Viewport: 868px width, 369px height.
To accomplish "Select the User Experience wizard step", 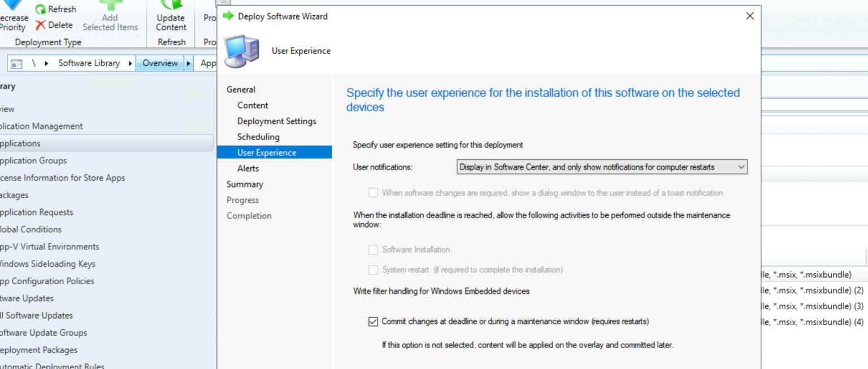I will [275, 153].
